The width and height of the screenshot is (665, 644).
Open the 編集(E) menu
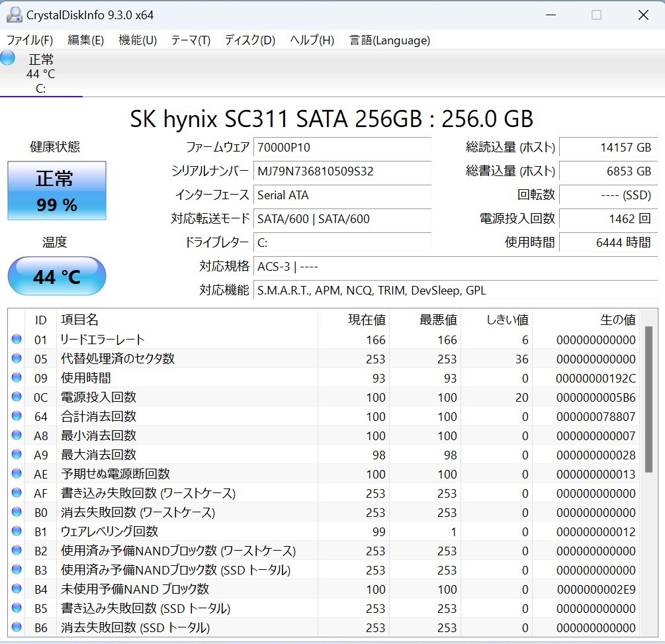pyautogui.click(x=85, y=40)
